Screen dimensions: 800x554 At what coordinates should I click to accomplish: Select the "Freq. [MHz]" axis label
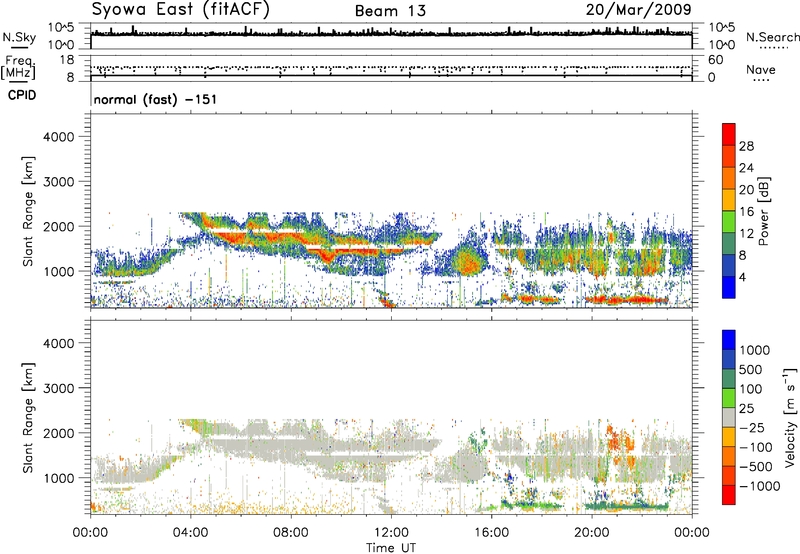(19, 68)
